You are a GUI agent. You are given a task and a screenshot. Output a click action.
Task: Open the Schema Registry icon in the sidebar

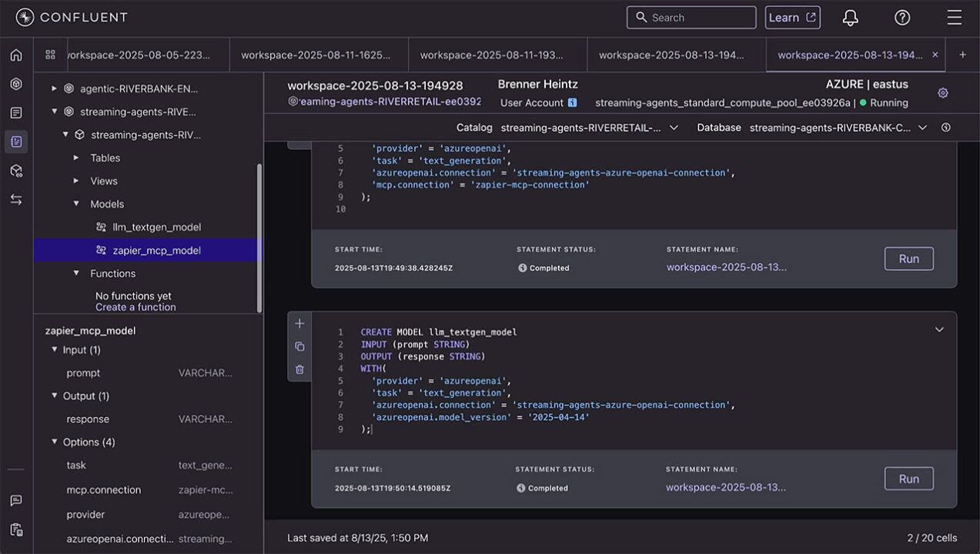tap(15, 171)
